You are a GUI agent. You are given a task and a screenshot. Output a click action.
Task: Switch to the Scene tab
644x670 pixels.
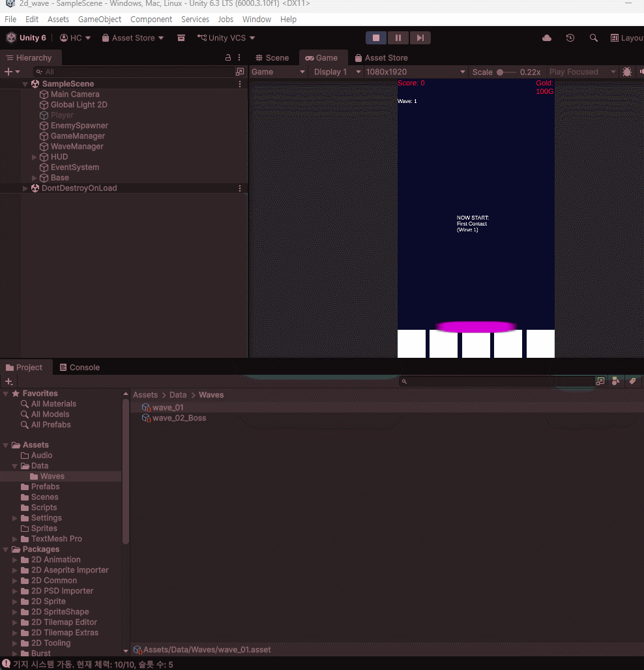point(272,58)
